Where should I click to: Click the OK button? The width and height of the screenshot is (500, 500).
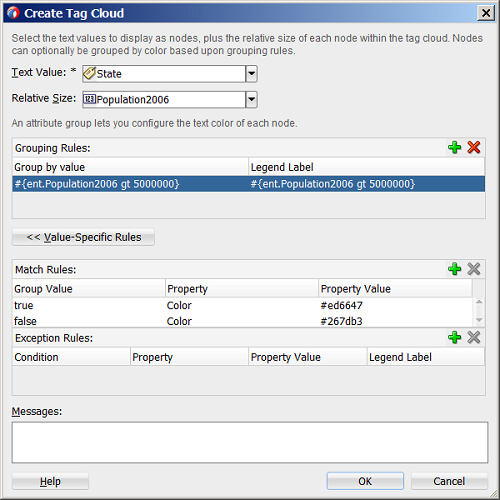(365, 481)
